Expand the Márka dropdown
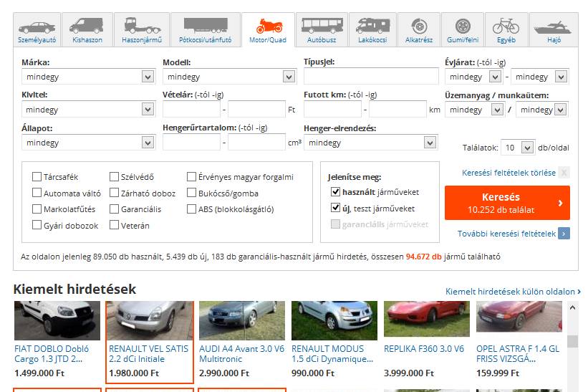588x392 pixels. coord(88,77)
